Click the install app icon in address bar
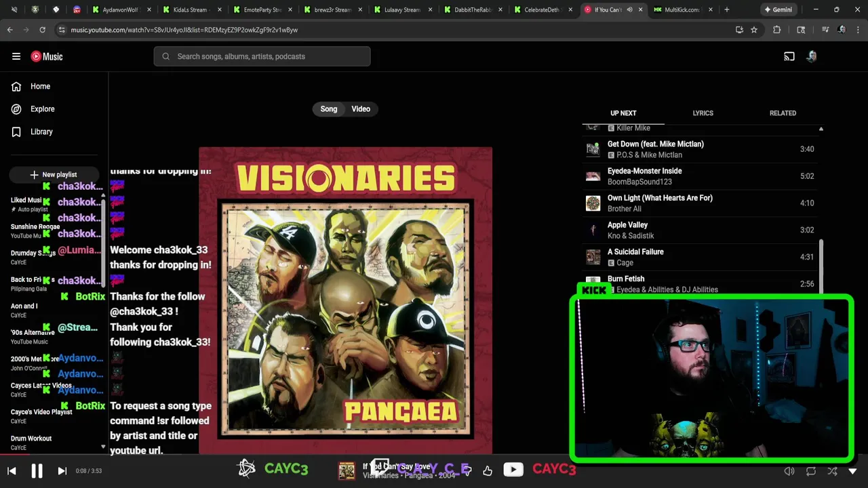The height and width of the screenshot is (488, 868). 739,30
